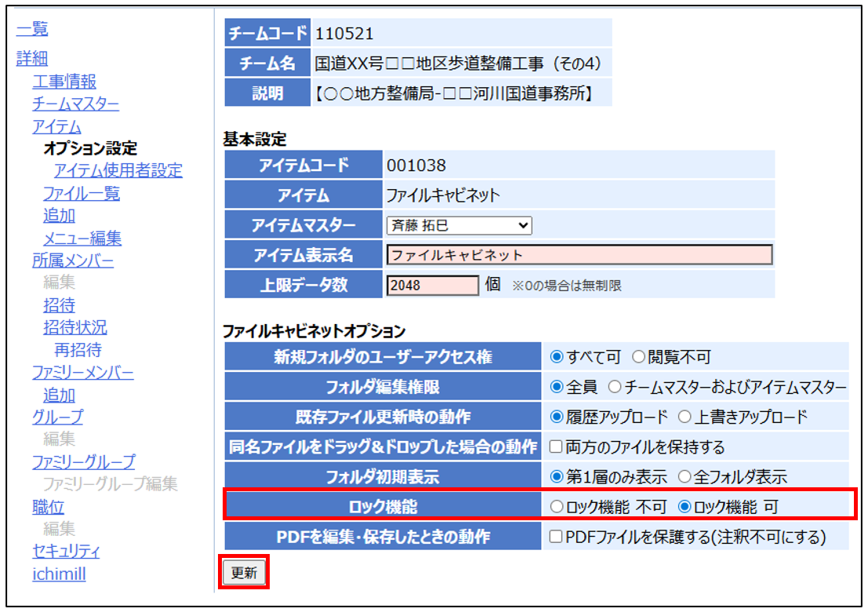Click the アイテム表示名 text field
The image size is (868, 616).
579,255
